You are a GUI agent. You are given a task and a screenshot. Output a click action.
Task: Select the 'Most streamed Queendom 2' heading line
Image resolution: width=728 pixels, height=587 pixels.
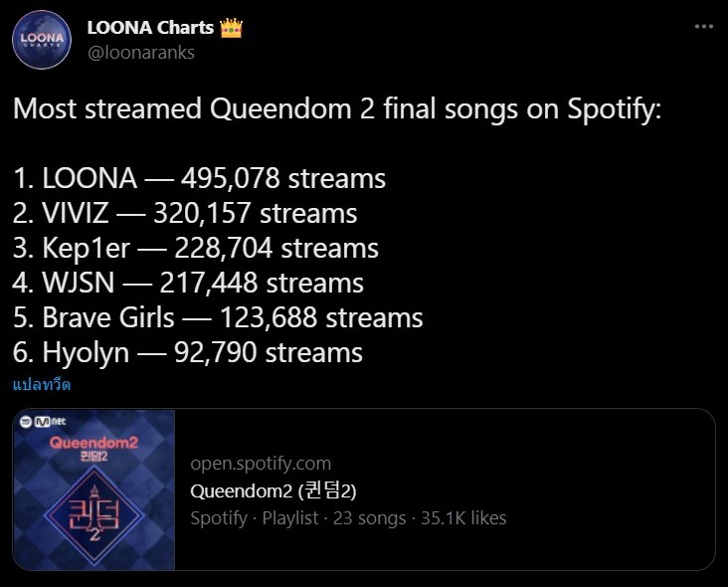coord(337,108)
